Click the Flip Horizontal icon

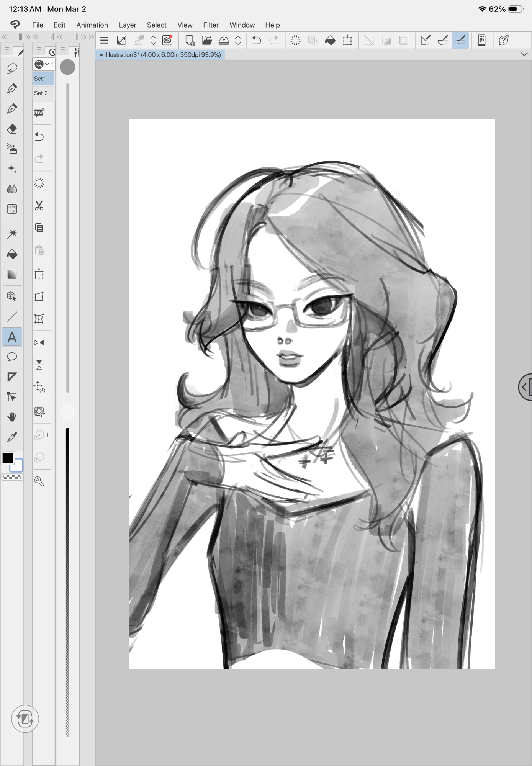coord(39,342)
